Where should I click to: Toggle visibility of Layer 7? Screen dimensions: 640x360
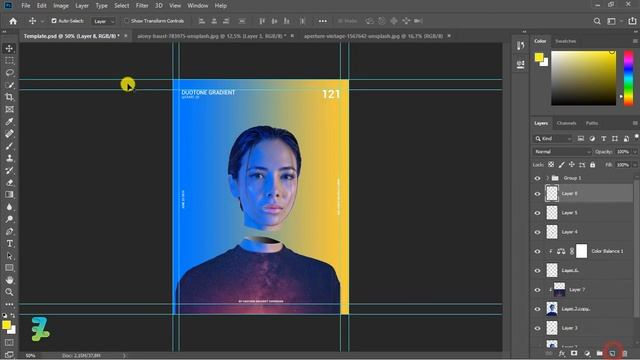click(x=537, y=290)
